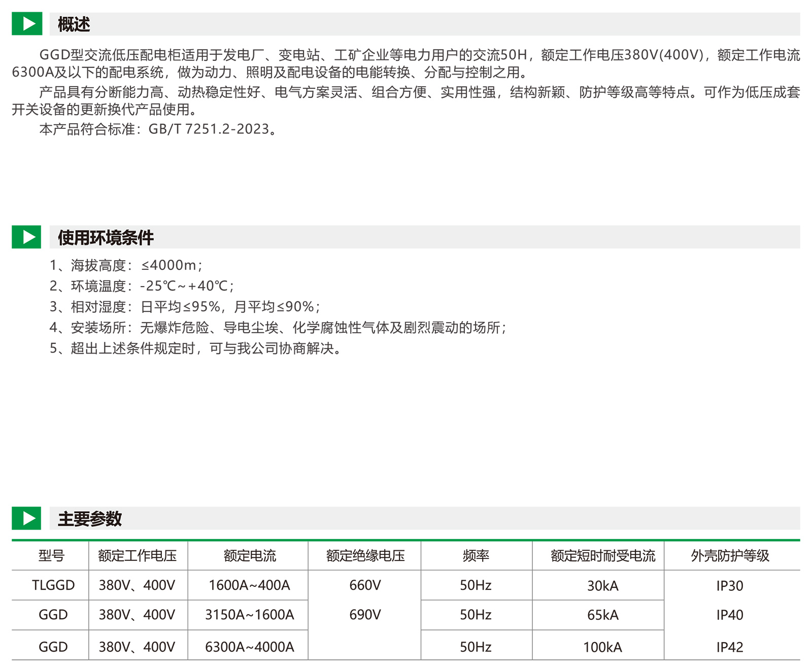Select the 概述 section heading
The height and width of the screenshot is (672, 812).
click(x=74, y=24)
